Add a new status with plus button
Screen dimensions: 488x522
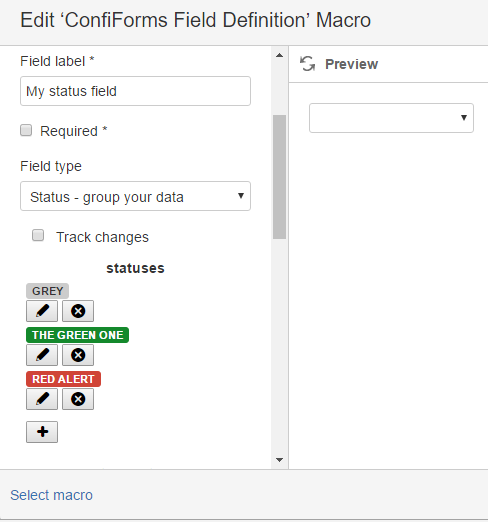42,432
